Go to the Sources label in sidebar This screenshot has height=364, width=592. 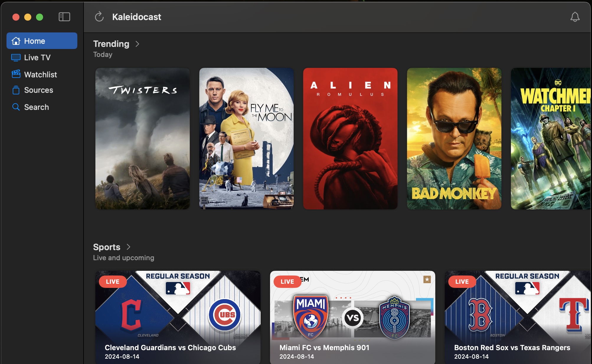coord(39,90)
